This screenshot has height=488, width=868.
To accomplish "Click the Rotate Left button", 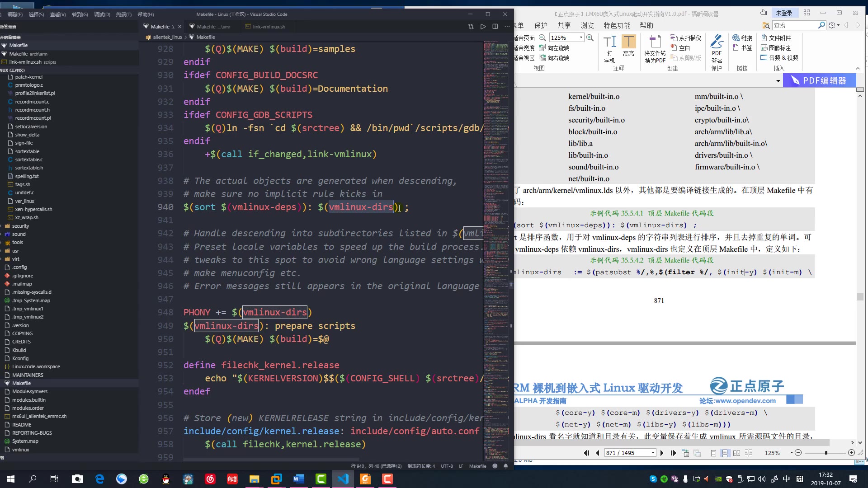I will click(554, 48).
